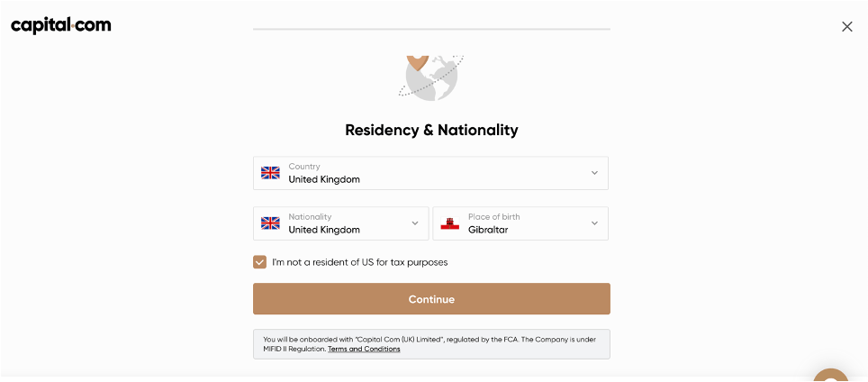
Task: Expand the Place of birth dropdown chevron
Action: 594,223
